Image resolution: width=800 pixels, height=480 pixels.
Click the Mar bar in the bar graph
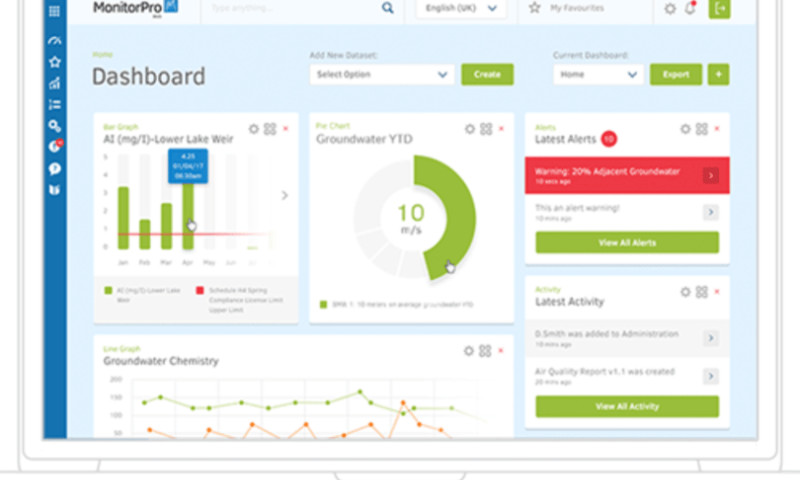point(166,226)
